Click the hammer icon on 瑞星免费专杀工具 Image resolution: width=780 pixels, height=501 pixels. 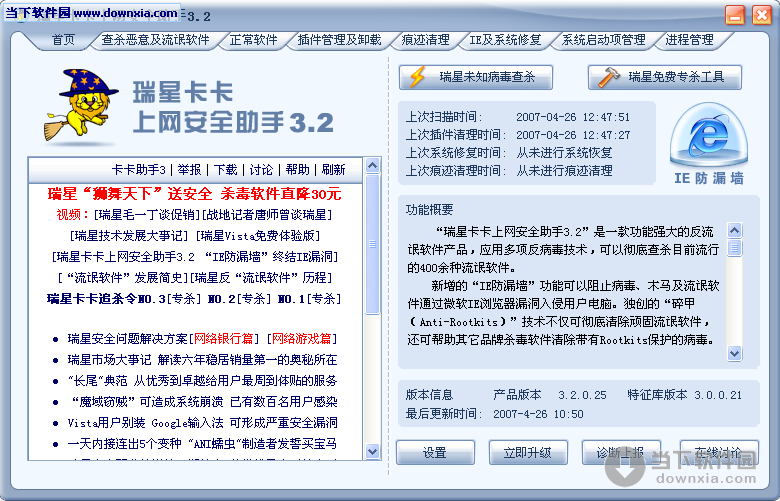(x=608, y=77)
